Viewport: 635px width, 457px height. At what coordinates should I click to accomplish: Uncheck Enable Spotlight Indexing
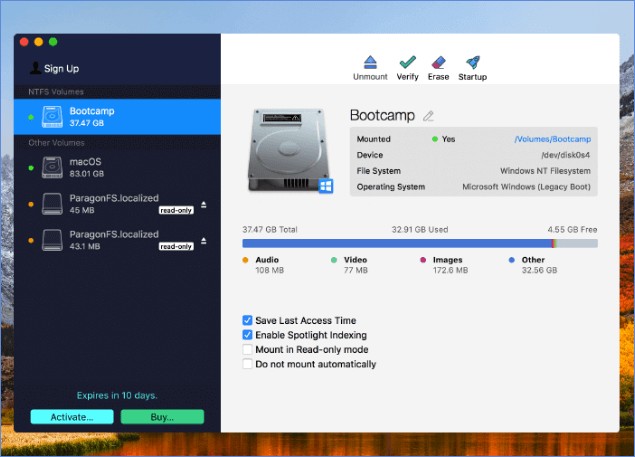[x=247, y=335]
